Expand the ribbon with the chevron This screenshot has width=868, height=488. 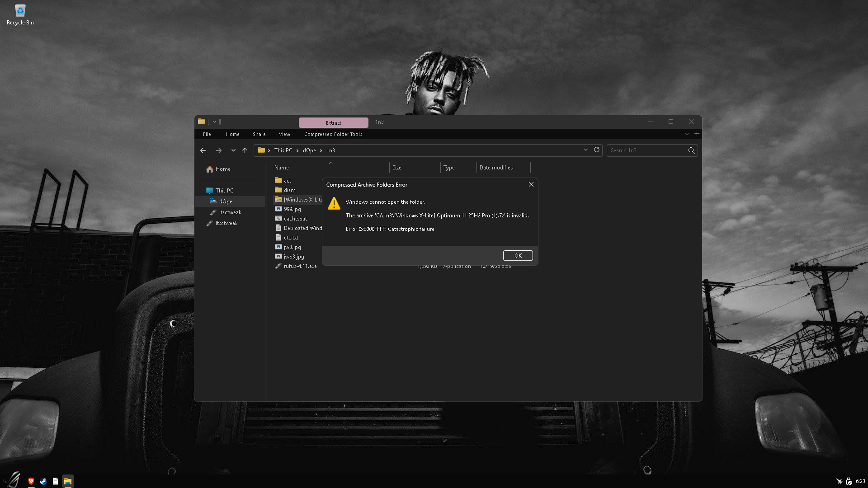[687, 134]
